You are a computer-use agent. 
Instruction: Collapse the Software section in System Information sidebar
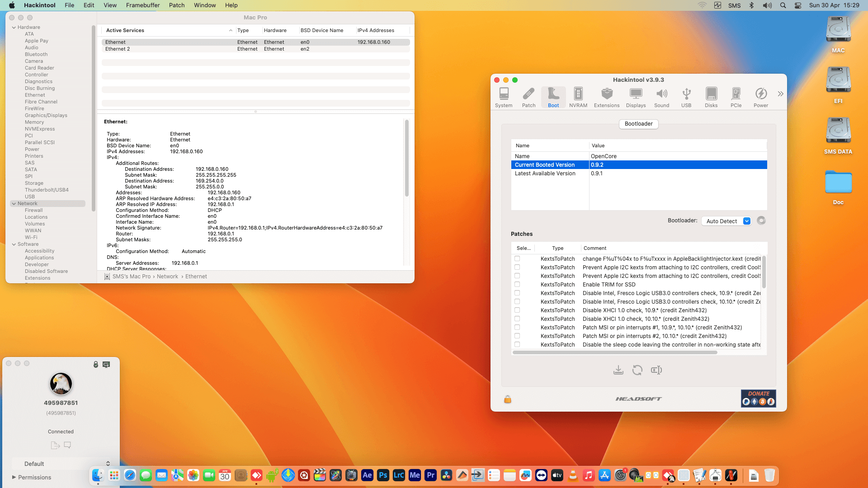pyautogui.click(x=14, y=244)
